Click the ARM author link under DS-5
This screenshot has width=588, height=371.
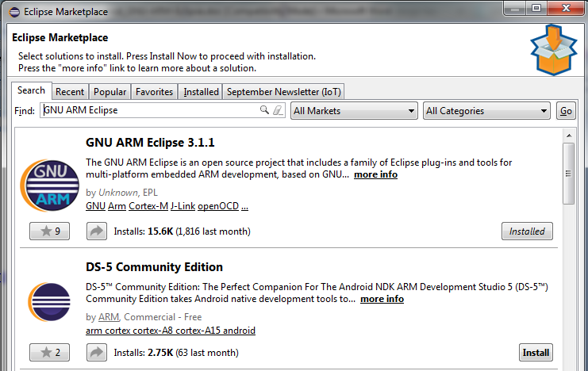(x=109, y=317)
